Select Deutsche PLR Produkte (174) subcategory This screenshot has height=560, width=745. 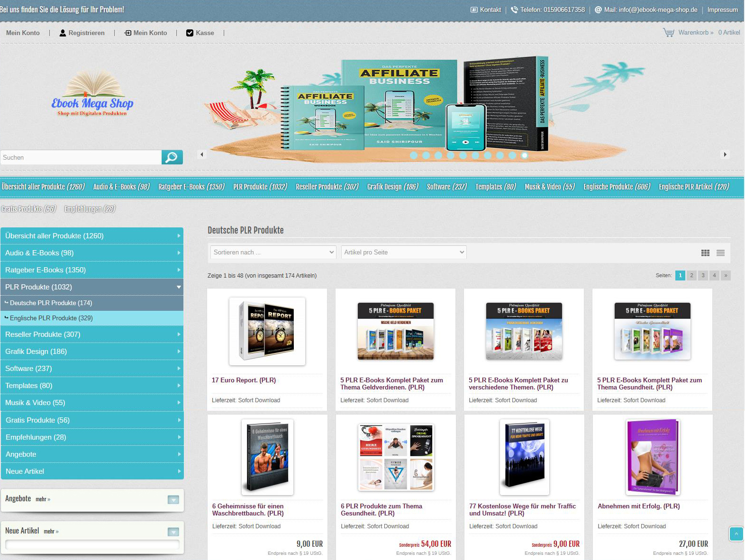92,303
